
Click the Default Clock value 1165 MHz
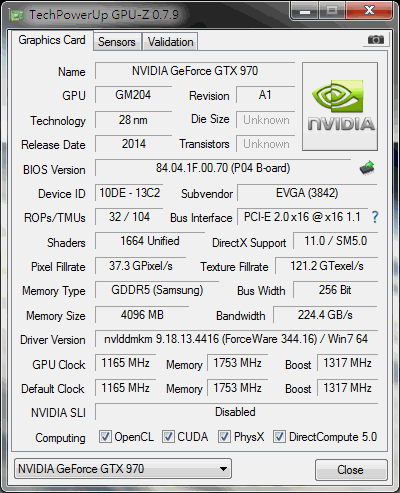(x=126, y=388)
